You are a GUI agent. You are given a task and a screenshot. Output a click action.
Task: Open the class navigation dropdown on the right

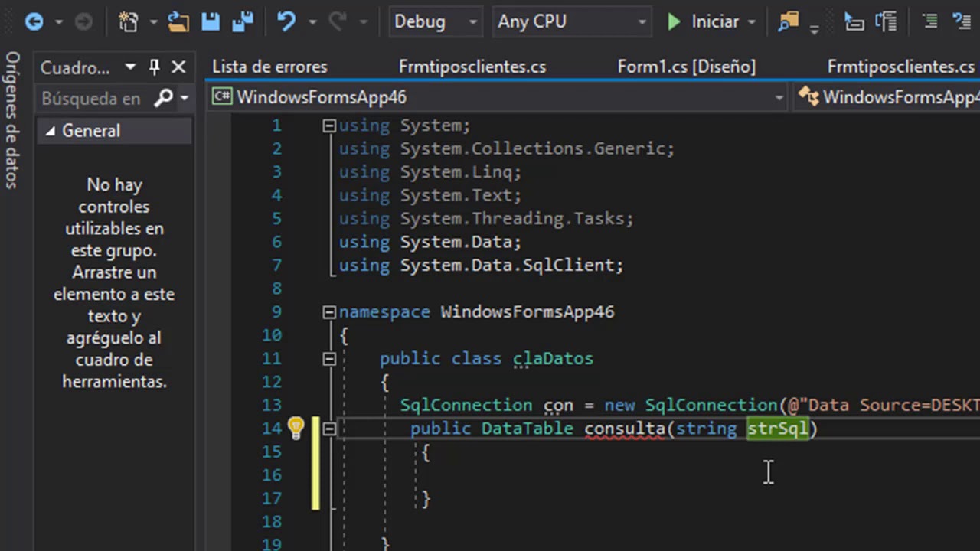point(887,97)
